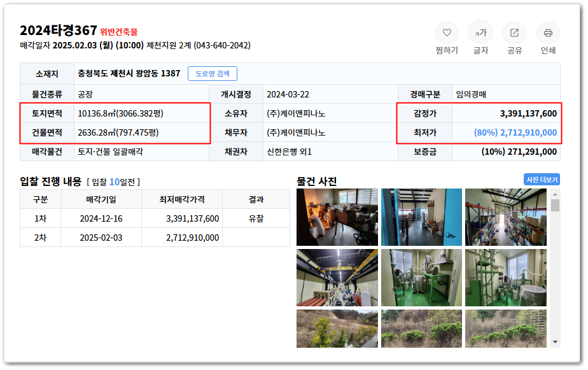Click minimum price (80%) 2,712,910,000
This screenshot has width=588, height=370.
[515, 132]
